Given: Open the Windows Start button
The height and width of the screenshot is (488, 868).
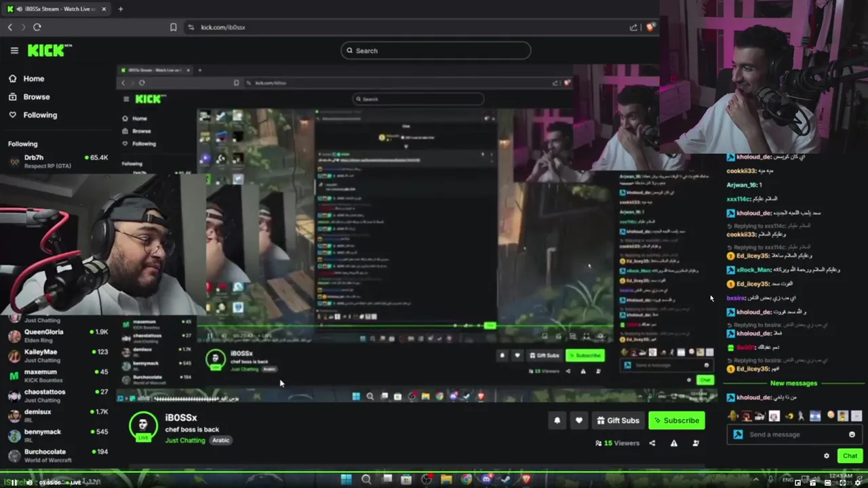Looking at the screenshot, I should [x=346, y=479].
